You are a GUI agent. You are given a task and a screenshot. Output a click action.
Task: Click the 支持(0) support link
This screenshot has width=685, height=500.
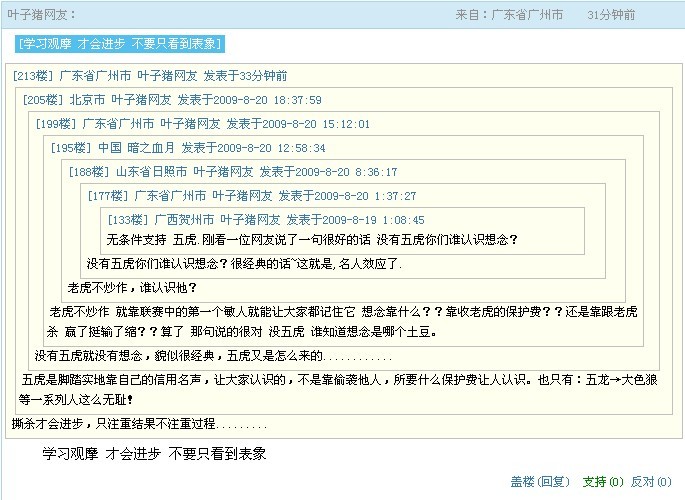[x=602, y=482]
